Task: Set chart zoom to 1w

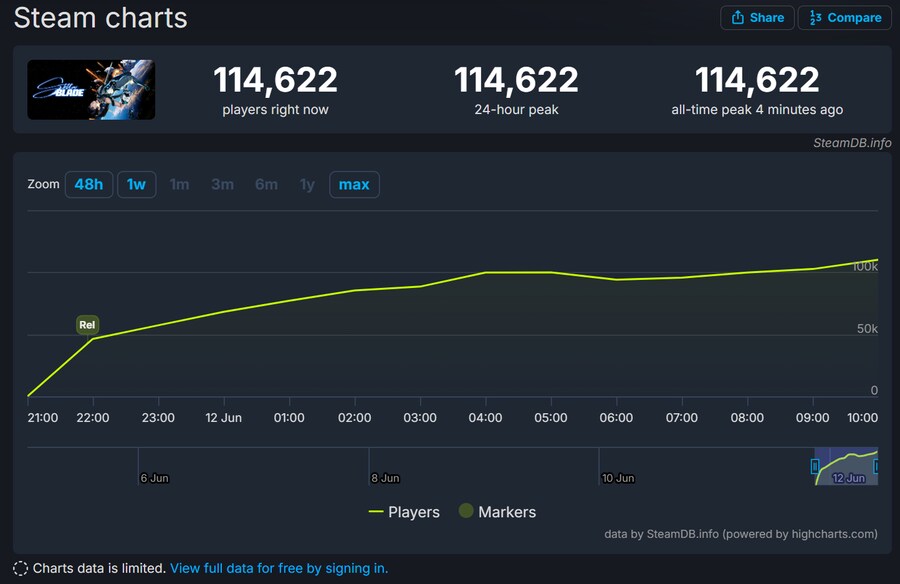Action: [137, 184]
